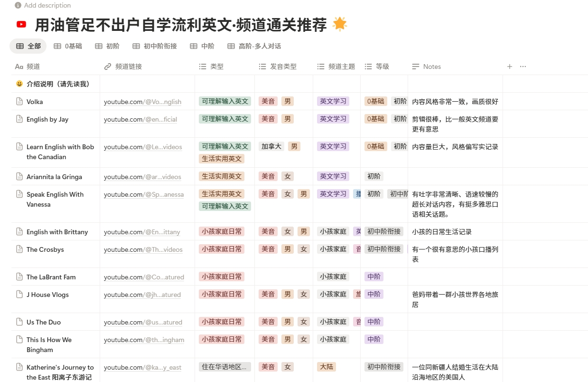Open the 频道链接 column header menu
The height and width of the screenshot is (382, 588).
click(x=128, y=67)
